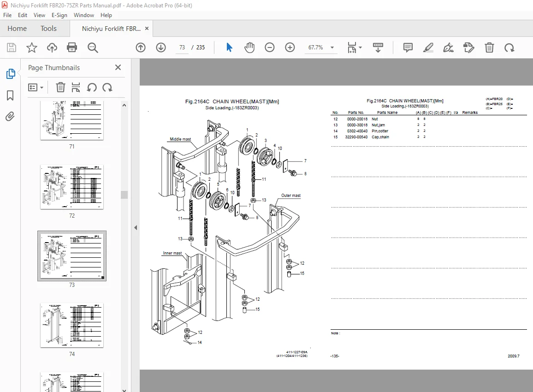
Task: Open the File menu
Action: pos(7,15)
